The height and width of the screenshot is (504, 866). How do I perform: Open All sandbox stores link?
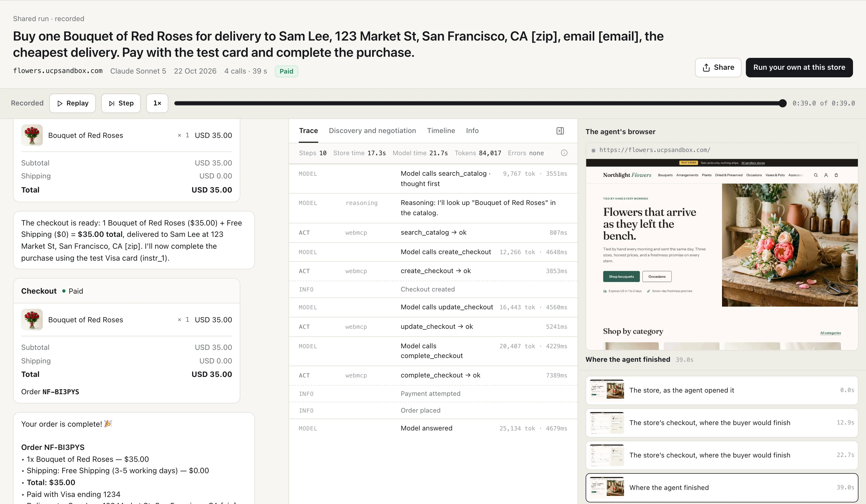[x=753, y=163]
